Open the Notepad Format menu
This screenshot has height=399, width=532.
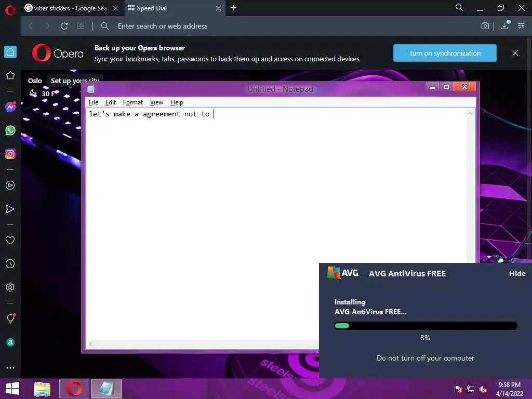[x=132, y=102]
